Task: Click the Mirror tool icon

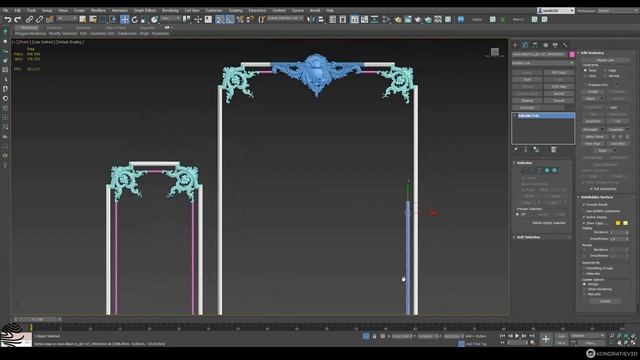Action: click(x=311, y=19)
